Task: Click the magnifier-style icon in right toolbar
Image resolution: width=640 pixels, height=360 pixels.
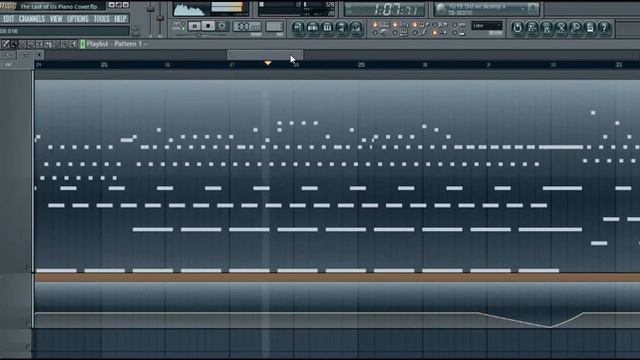Action: coord(575,28)
